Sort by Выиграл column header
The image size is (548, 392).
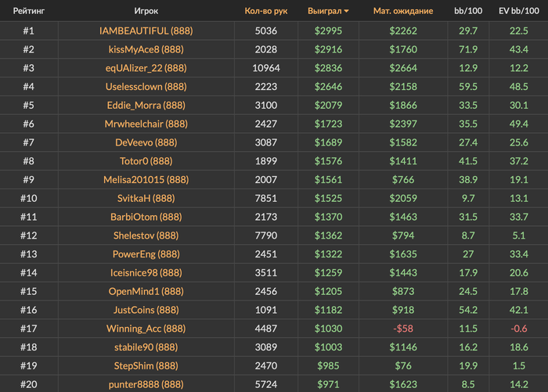324,11
